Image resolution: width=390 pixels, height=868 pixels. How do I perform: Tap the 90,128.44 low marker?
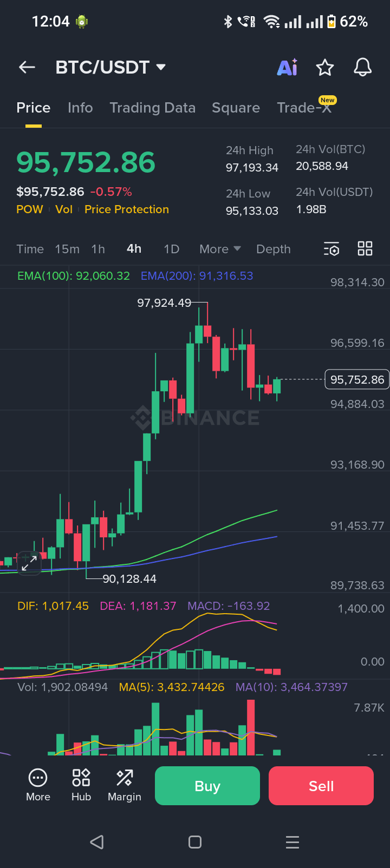pyautogui.click(x=129, y=579)
